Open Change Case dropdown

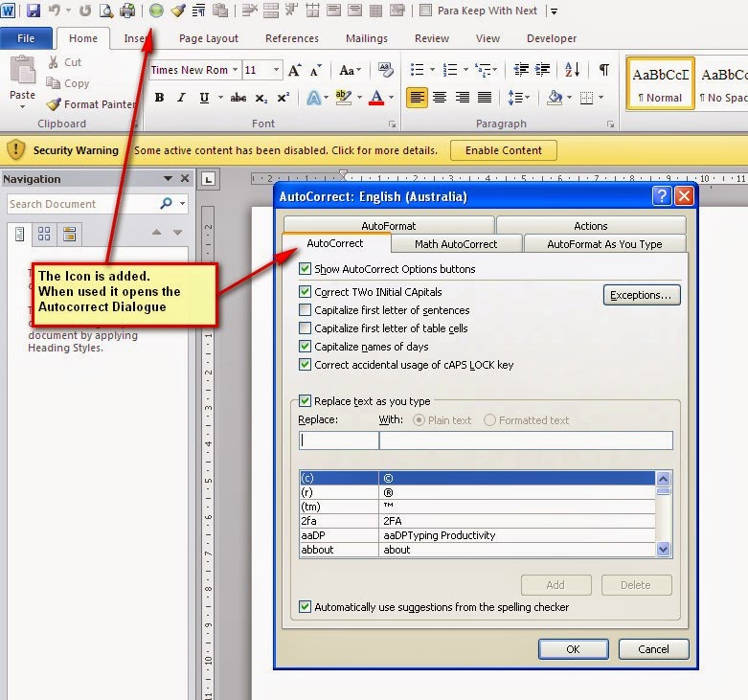tap(351, 71)
